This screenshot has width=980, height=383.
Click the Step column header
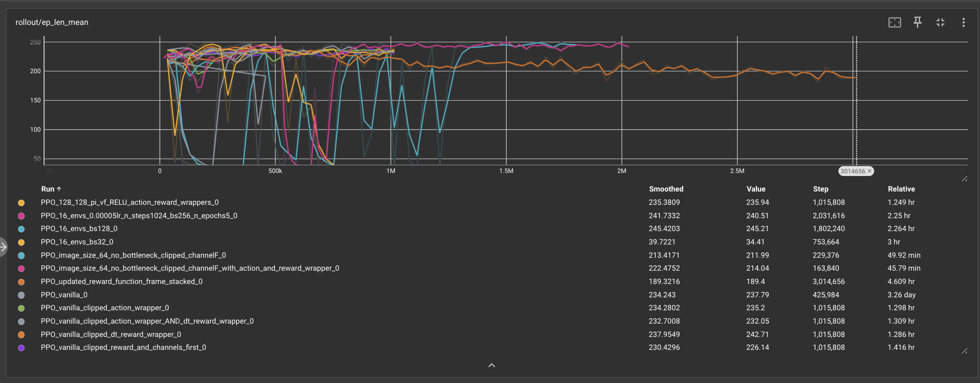pyautogui.click(x=820, y=189)
